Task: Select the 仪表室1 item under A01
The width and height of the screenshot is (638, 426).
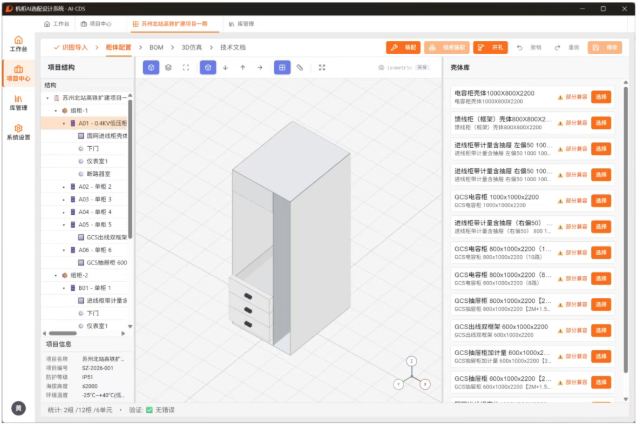Action: click(x=97, y=162)
